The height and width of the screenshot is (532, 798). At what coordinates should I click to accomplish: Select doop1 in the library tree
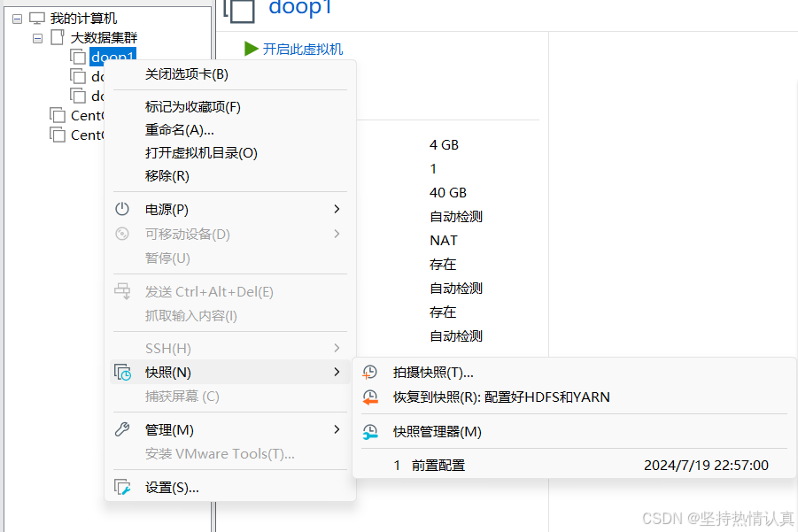pos(112,57)
